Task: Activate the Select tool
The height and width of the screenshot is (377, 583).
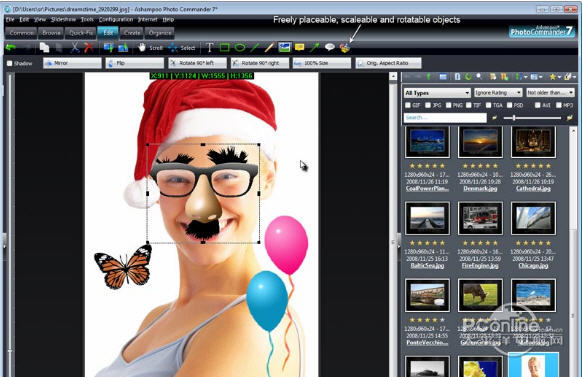Action: coord(181,48)
